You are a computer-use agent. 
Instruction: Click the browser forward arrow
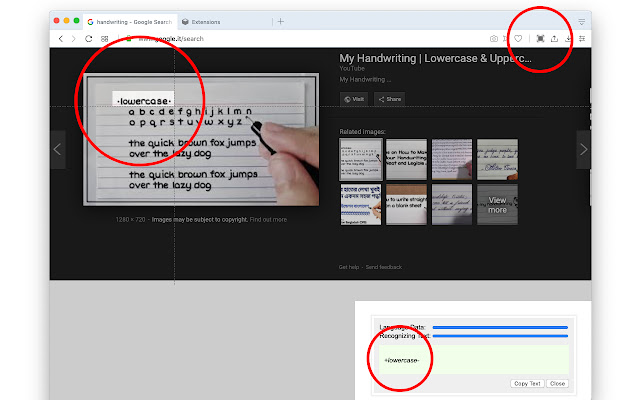74,39
